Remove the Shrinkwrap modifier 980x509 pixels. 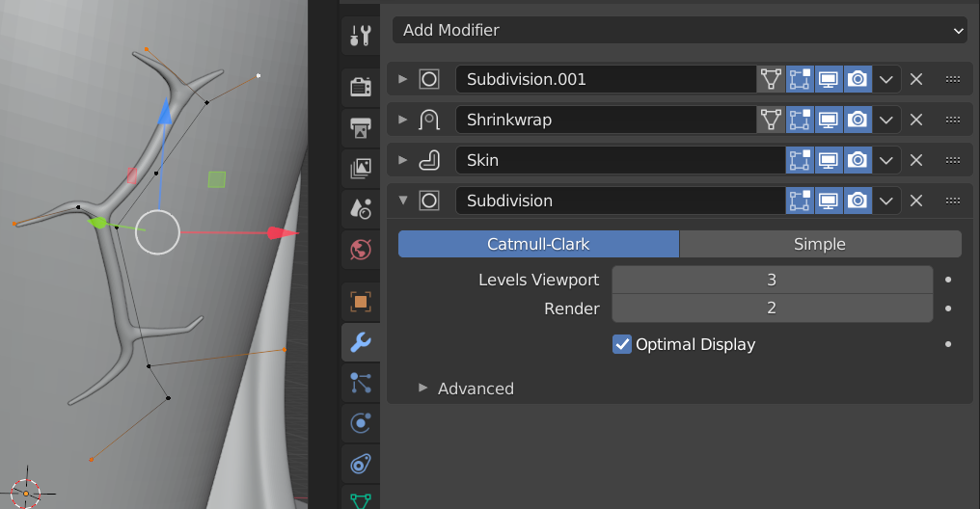point(916,120)
